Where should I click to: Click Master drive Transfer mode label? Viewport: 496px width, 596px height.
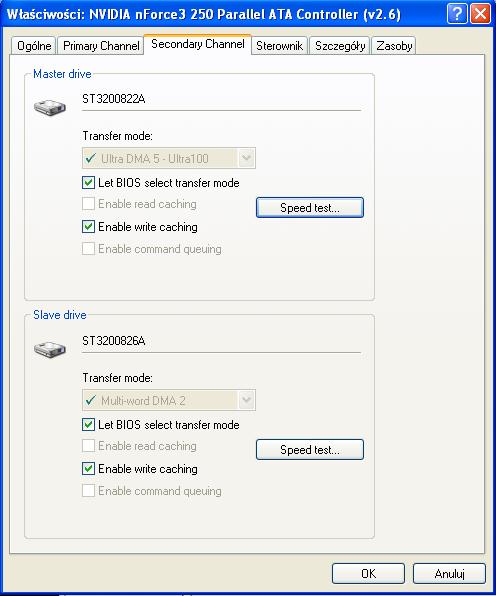[117, 136]
